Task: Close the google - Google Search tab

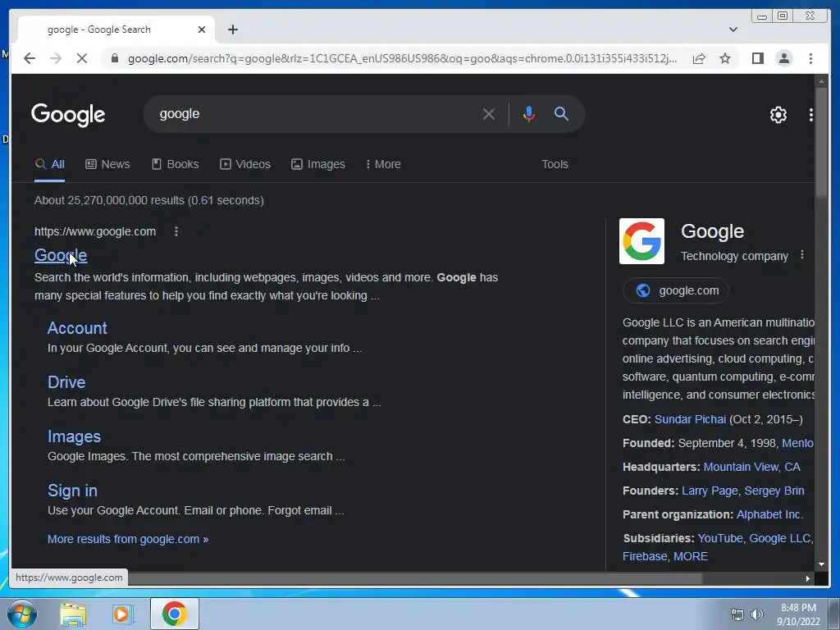Action: tap(202, 30)
